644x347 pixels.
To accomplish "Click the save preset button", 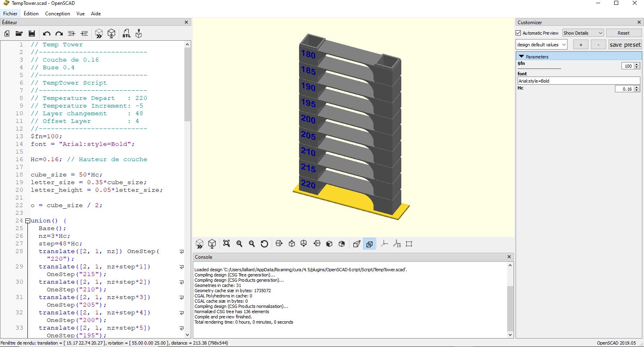I will (625, 45).
